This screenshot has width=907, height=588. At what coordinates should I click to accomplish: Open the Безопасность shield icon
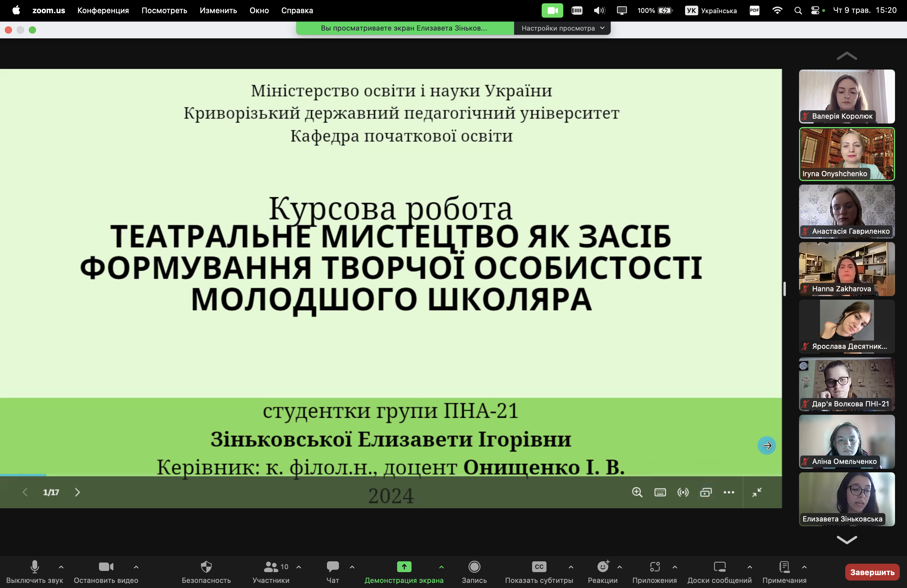coord(206,567)
